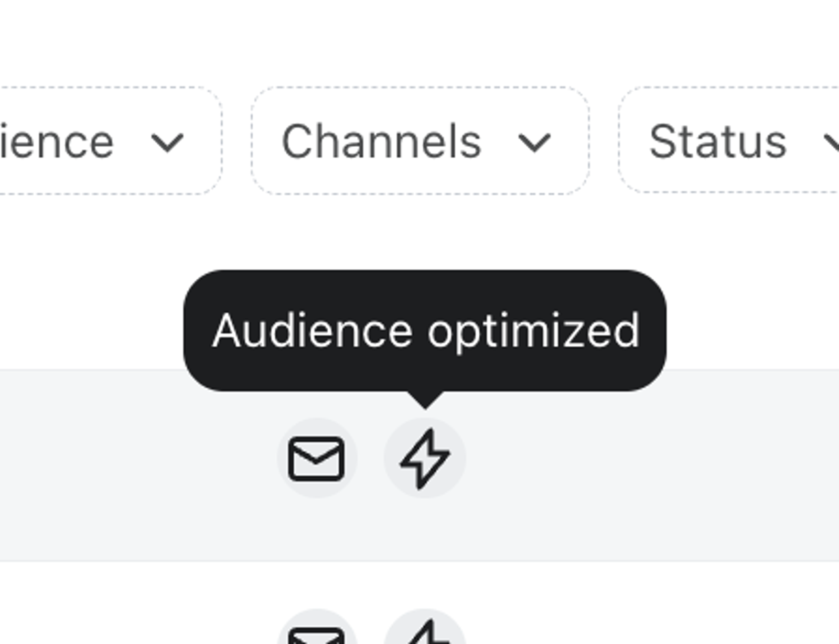Click the gray row left of the envelope icon

click(137, 465)
